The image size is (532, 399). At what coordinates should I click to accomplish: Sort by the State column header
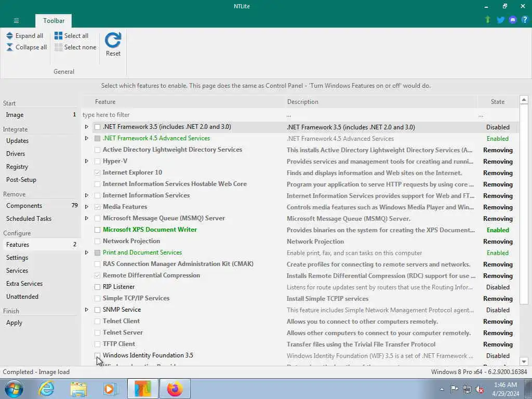click(498, 102)
